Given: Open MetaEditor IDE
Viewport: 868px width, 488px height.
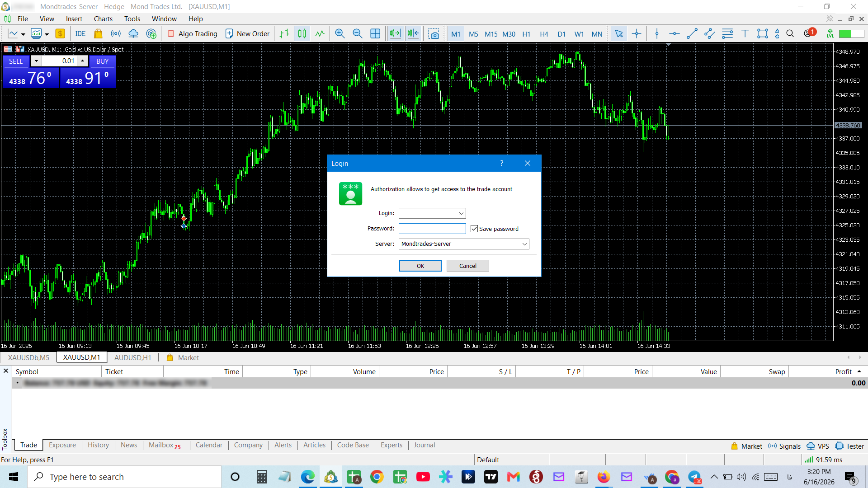Looking at the screenshot, I should tap(80, 34).
